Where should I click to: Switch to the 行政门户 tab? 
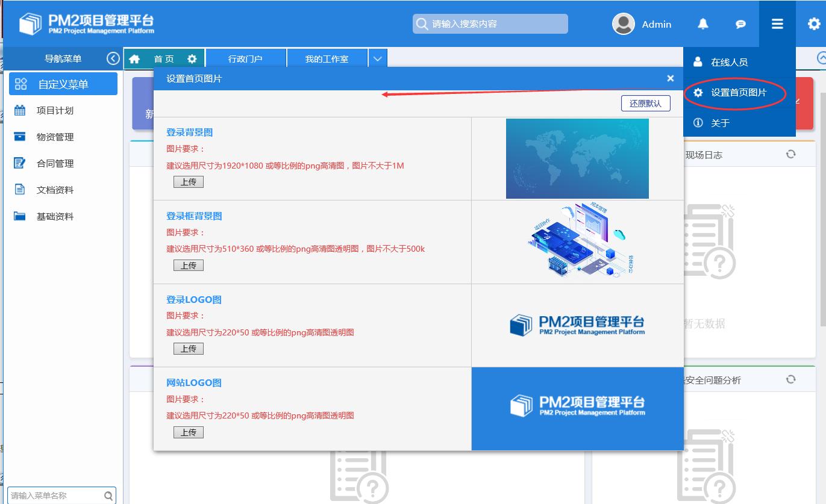(x=245, y=59)
